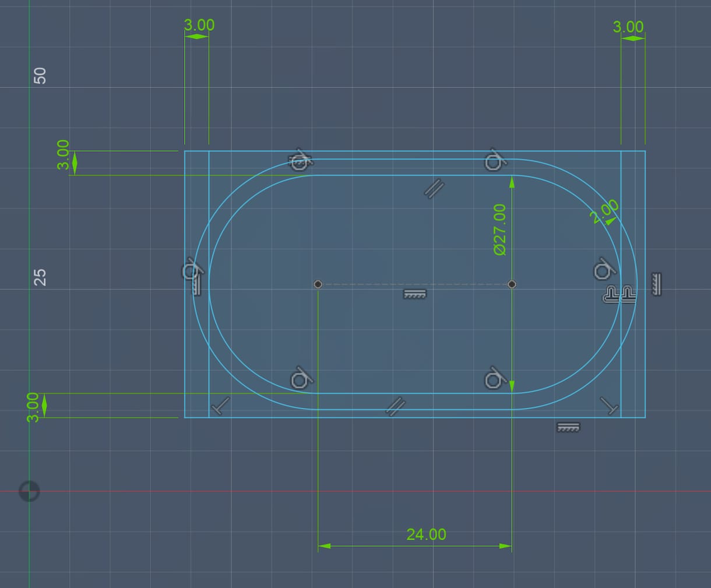
Task: Select perpendicular constraint icon at bottom-right corner
Action: (x=609, y=406)
